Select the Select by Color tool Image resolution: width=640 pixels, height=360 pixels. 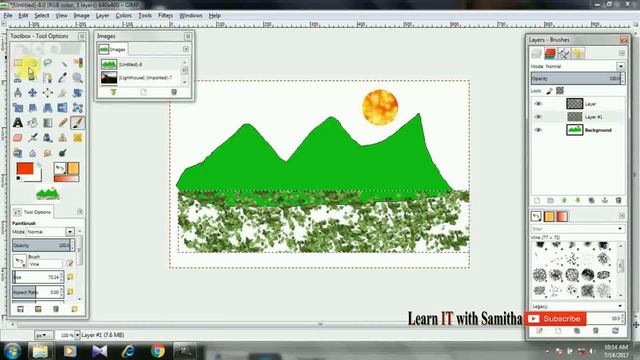coord(78,62)
